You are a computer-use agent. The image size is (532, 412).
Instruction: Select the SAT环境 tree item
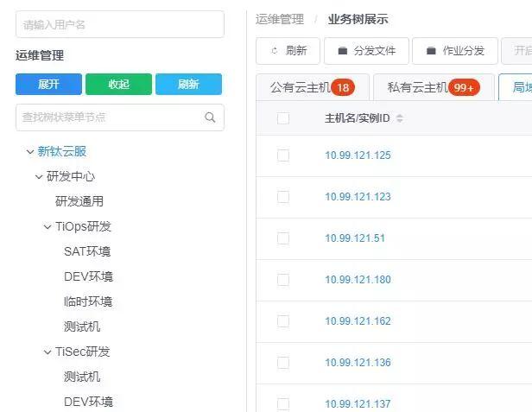87,252
